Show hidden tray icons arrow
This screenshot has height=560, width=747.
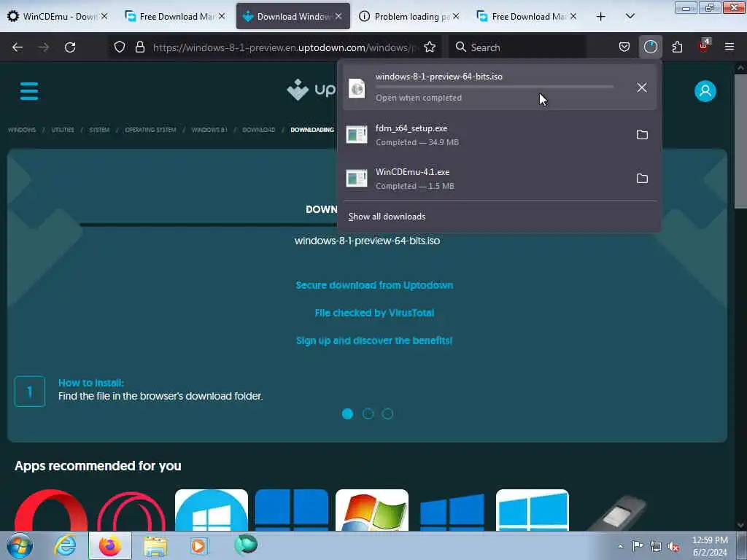(x=620, y=546)
